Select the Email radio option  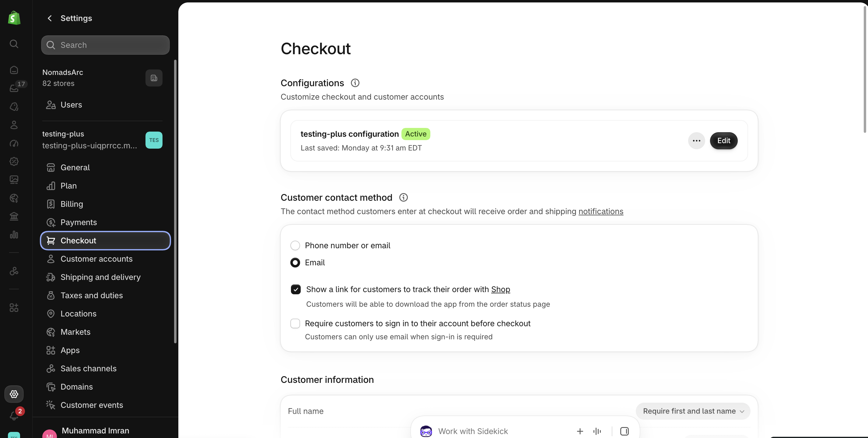point(295,262)
